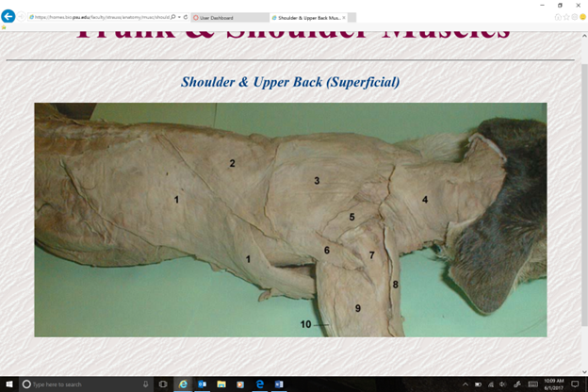
Task: Open Favorites star icon in toolbar
Action: tap(567, 17)
